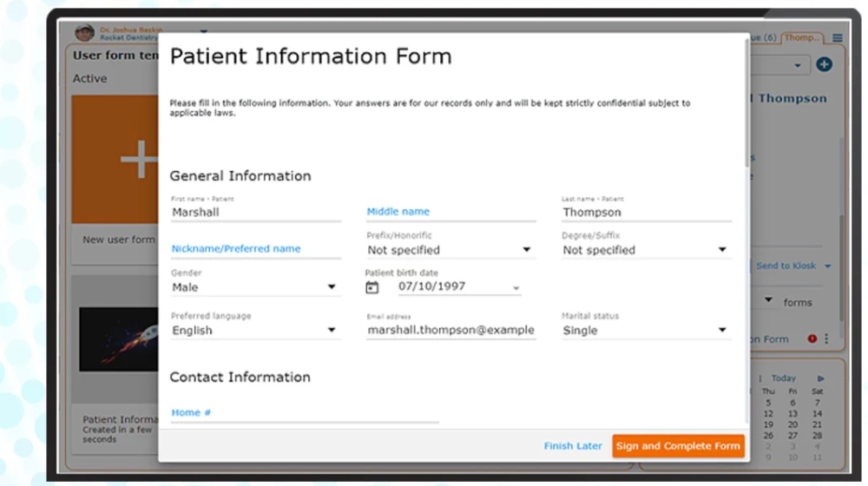Click the Today link in calendar

coord(783,378)
